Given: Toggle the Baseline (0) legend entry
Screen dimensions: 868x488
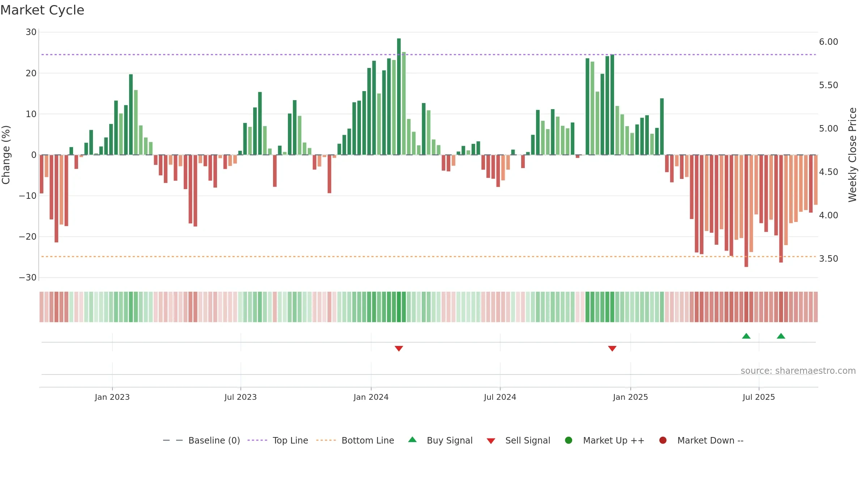Looking at the screenshot, I should (201, 440).
